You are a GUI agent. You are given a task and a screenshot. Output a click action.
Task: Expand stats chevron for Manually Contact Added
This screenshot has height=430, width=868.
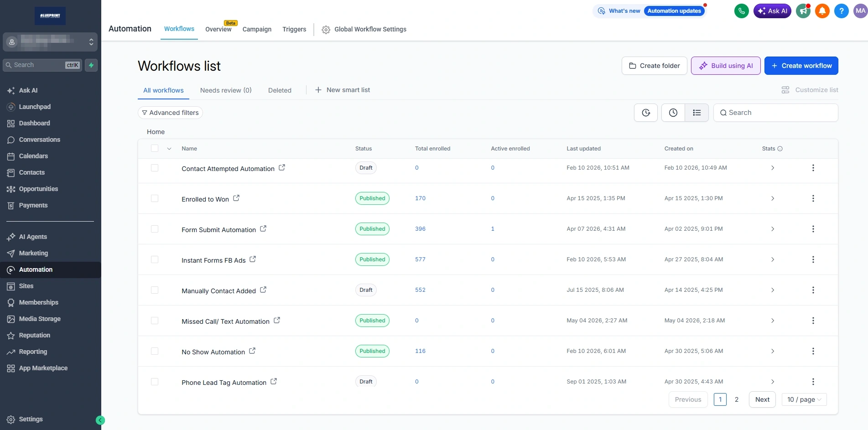coord(773,290)
